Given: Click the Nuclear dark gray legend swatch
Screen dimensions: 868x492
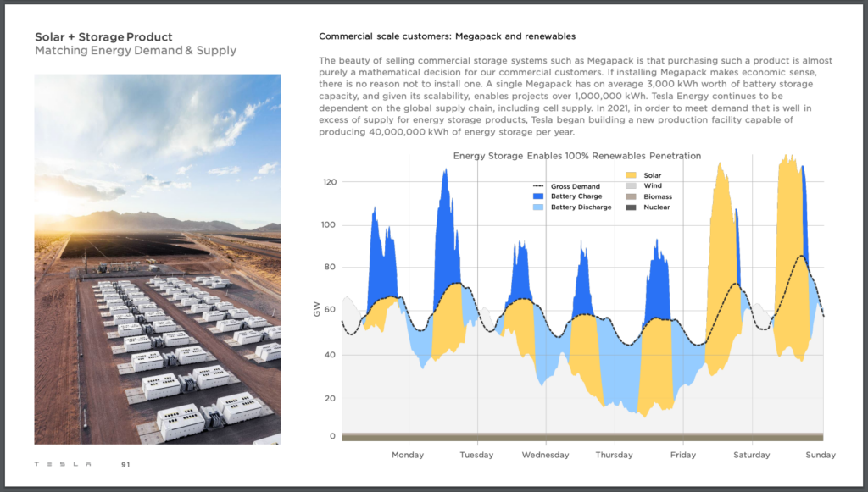Looking at the screenshot, I should [631, 207].
